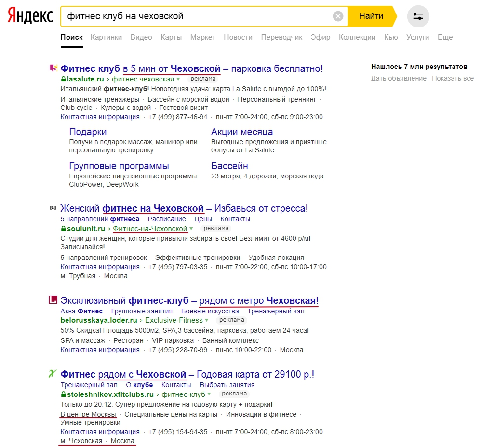Click the Показать все link
Viewport: 481px width, 448px height.
(453, 78)
